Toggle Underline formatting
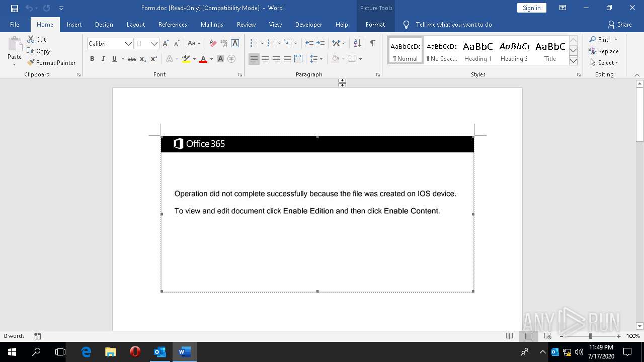This screenshot has height=362, width=644. point(114,59)
